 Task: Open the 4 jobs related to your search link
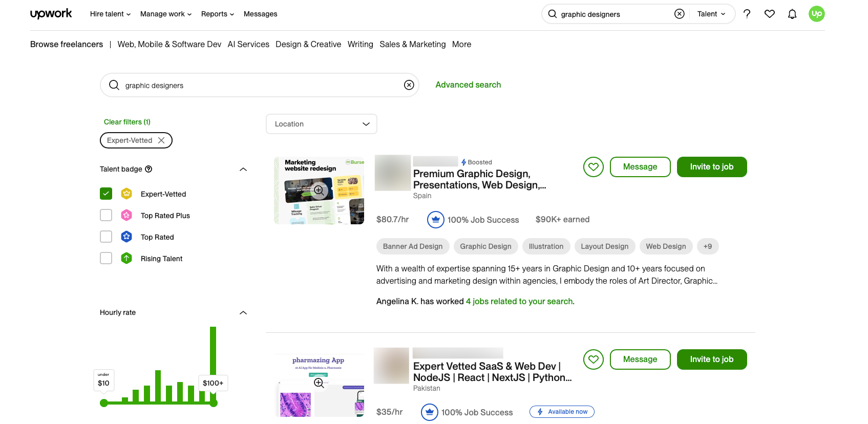(519, 301)
